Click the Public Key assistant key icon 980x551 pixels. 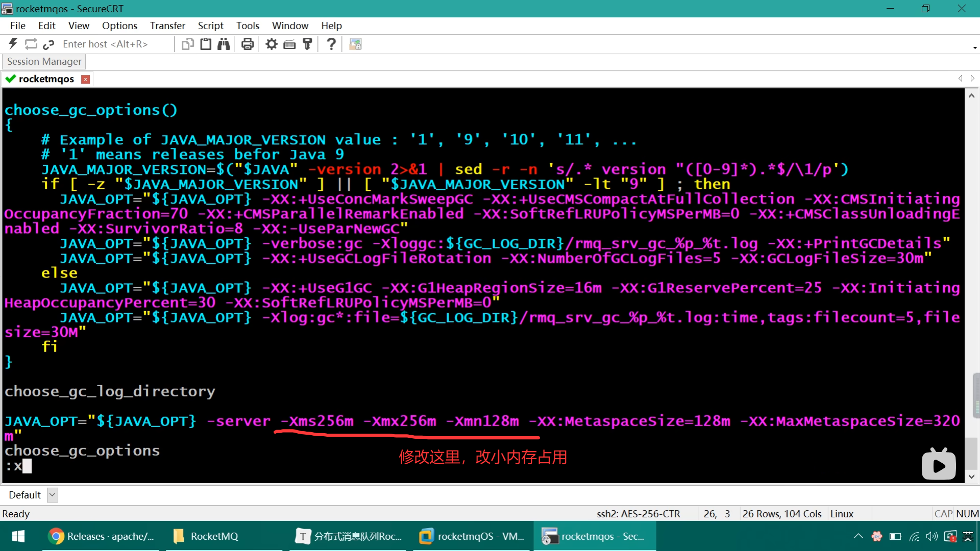[307, 44]
